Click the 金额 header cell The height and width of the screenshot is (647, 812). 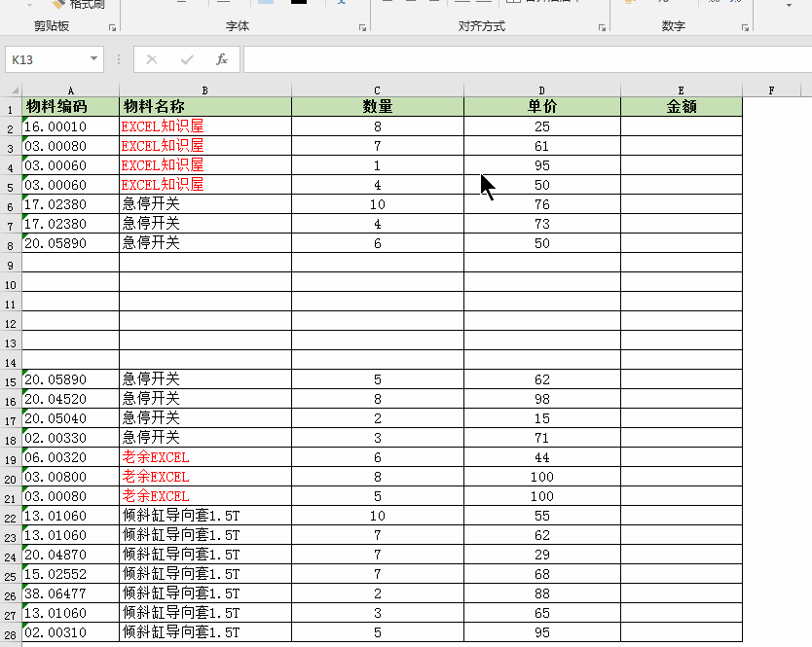[x=681, y=107]
